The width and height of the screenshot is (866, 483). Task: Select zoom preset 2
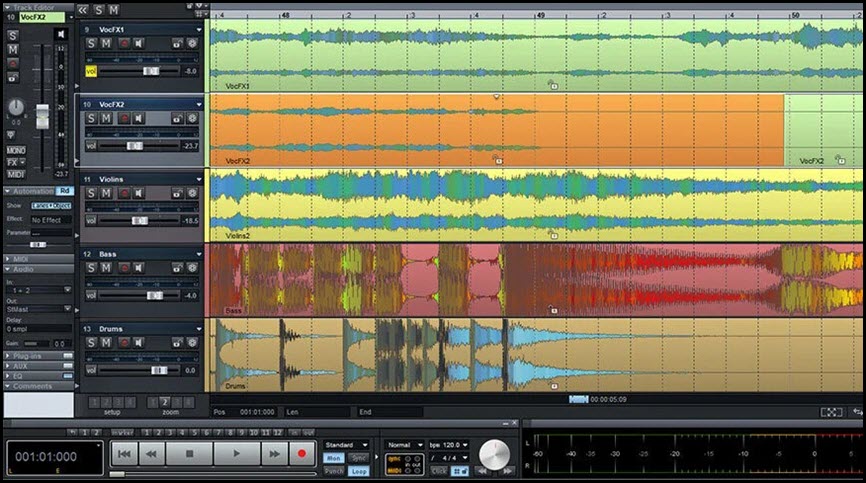[165, 402]
